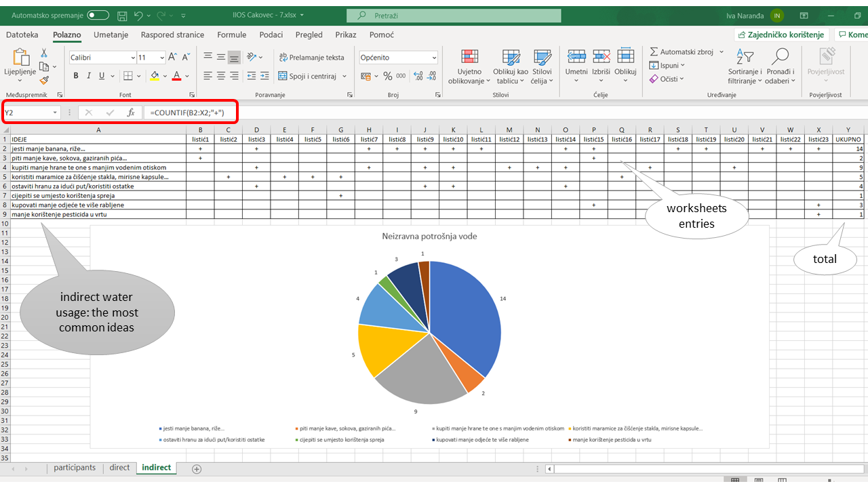Viewport: 868px width, 488px height.
Task: Click the Pronađi i odaberi magnifier icon
Action: (x=781, y=57)
